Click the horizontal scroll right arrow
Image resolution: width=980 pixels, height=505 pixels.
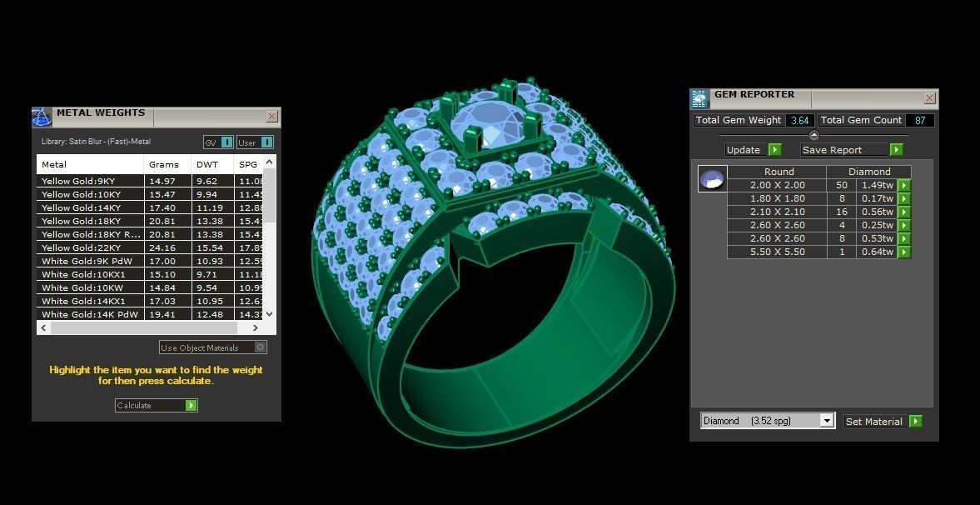click(256, 327)
